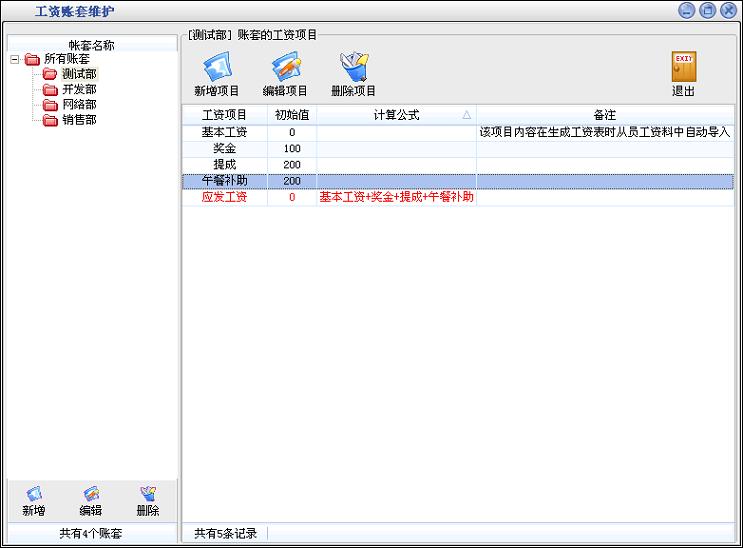743x548 pixels.
Task: Select the 奖金 salary item row
Action: click(224, 148)
